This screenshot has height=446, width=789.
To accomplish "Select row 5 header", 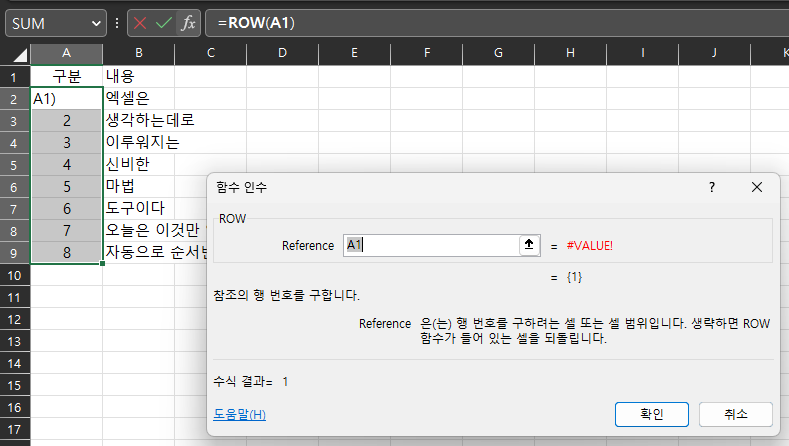I will [15, 165].
